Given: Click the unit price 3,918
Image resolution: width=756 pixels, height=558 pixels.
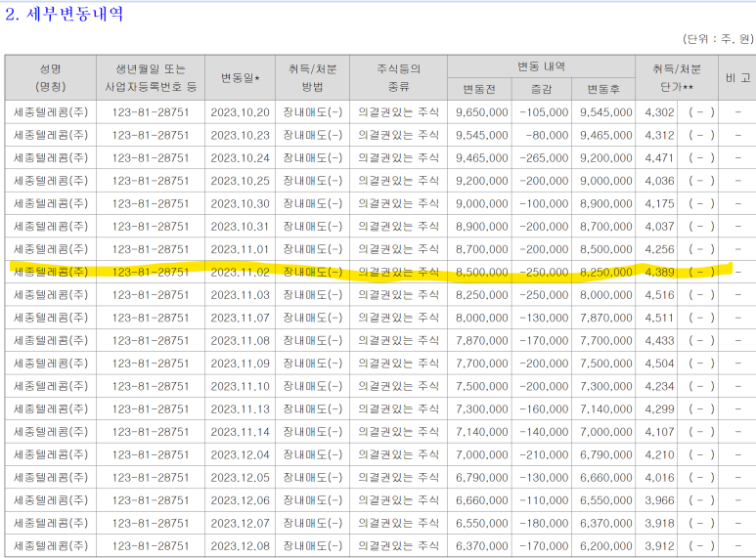Looking at the screenshot, I should [659, 523].
